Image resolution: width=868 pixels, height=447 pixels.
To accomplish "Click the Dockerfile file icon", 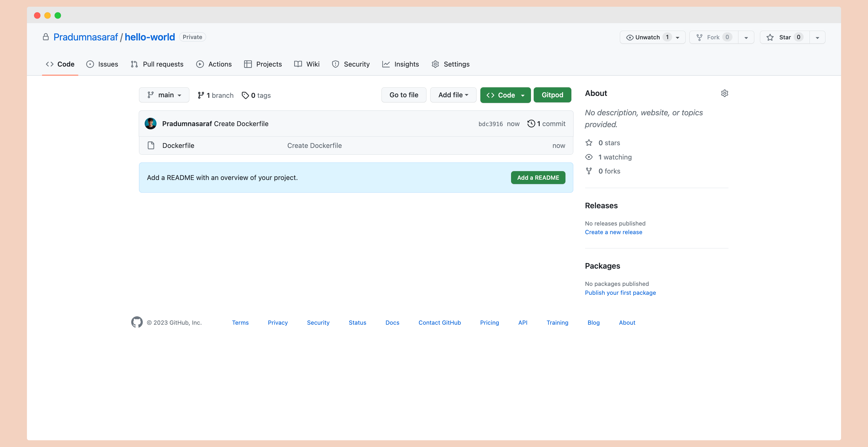I will (151, 145).
